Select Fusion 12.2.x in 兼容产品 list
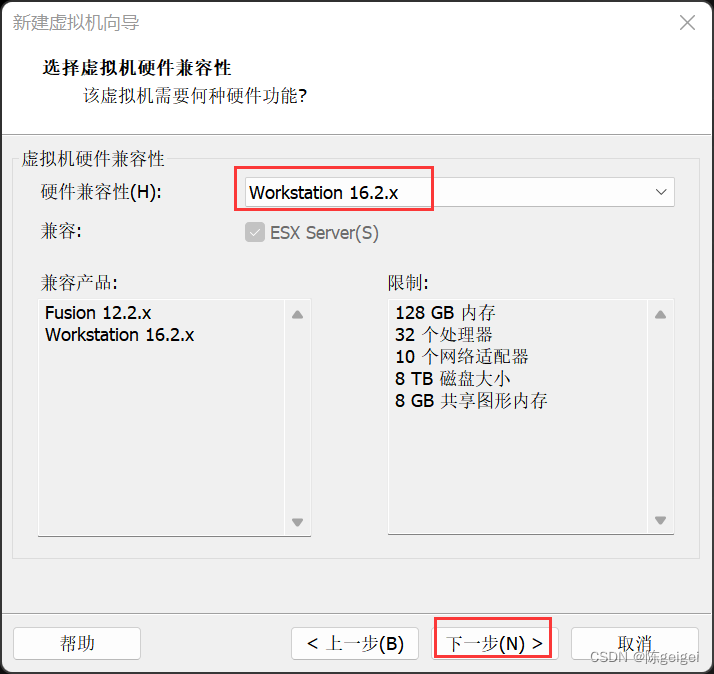The width and height of the screenshot is (714, 674). point(98,313)
